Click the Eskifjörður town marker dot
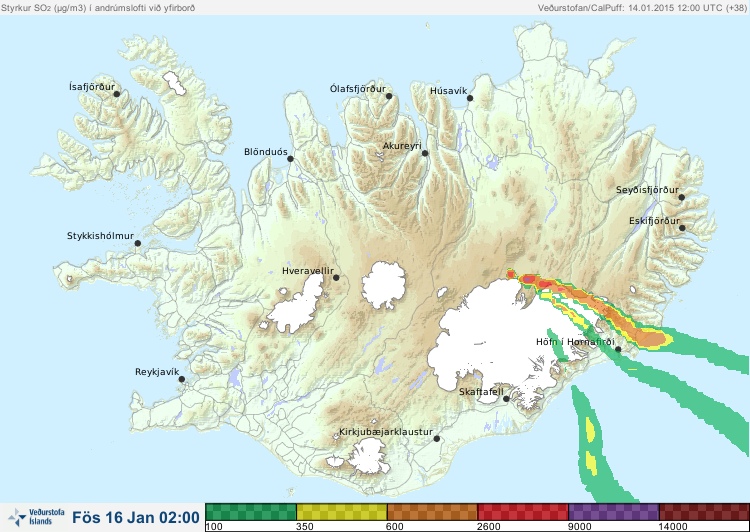 click(682, 228)
